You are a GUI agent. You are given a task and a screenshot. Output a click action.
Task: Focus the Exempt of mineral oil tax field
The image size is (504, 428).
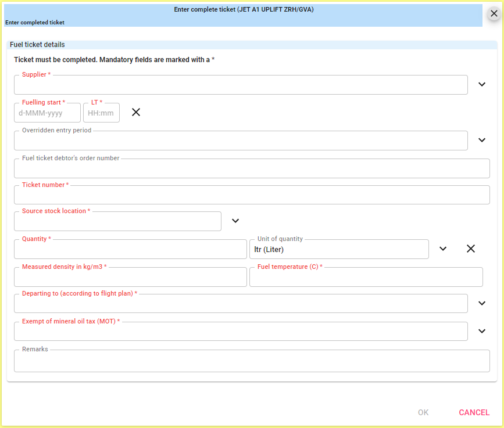(x=241, y=332)
